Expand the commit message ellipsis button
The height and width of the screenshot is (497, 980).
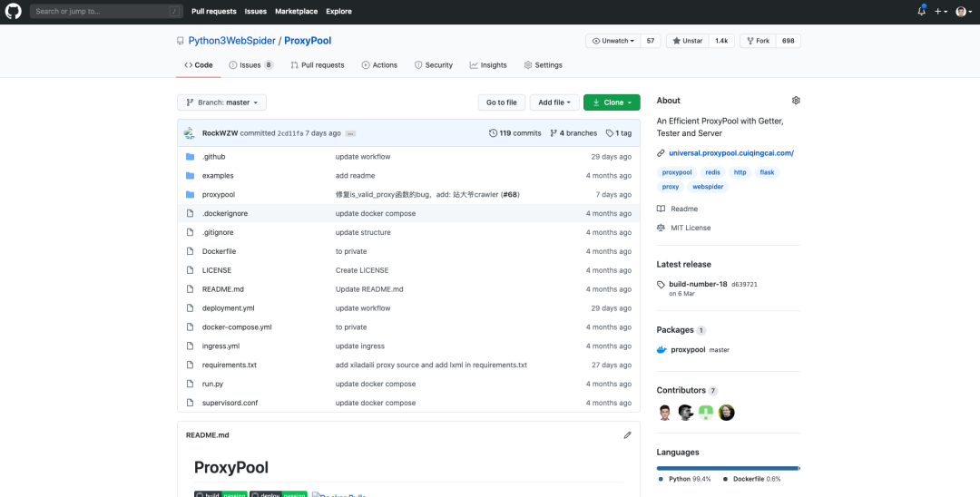350,133
